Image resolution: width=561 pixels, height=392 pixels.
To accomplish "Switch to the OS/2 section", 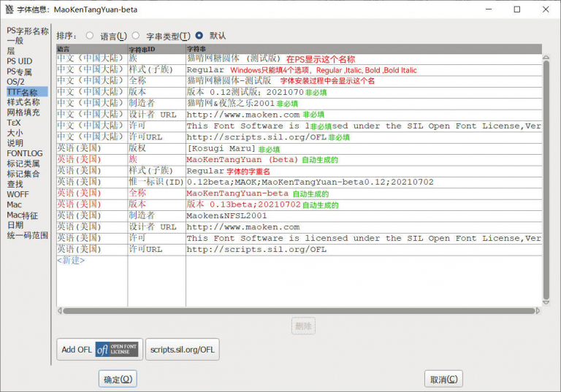I will pyautogui.click(x=16, y=82).
